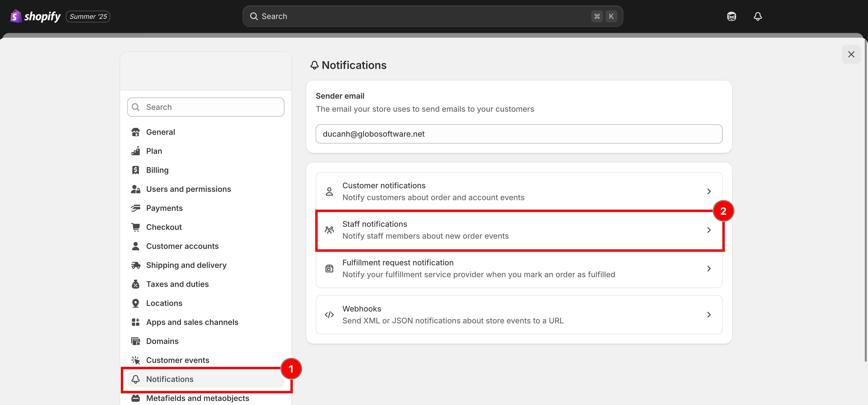
Task: Click the sender email input field
Action: [519, 134]
